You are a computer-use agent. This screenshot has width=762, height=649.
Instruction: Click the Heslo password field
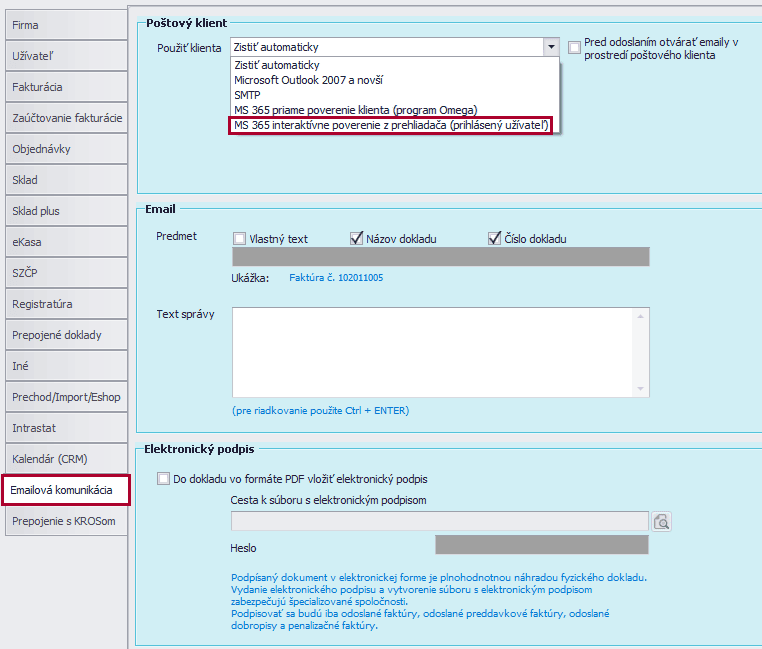coord(542,545)
